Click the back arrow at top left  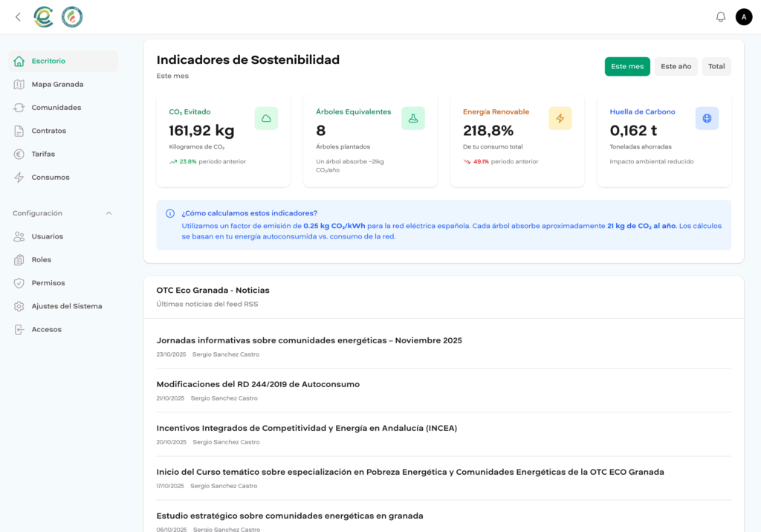18,16
